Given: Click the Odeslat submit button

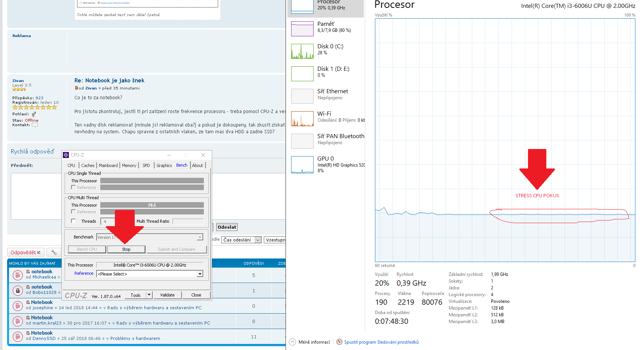Looking at the screenshot, I should point(227,227).
